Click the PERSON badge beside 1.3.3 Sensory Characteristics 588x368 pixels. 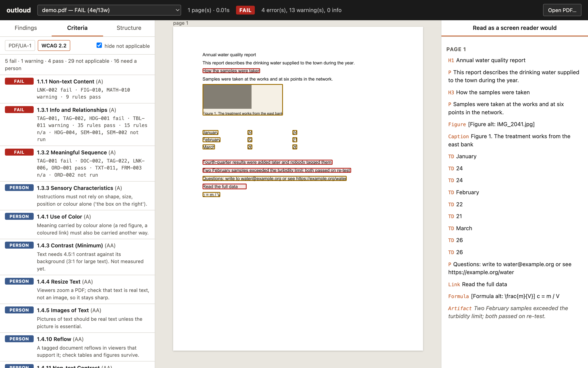(19, 188)
